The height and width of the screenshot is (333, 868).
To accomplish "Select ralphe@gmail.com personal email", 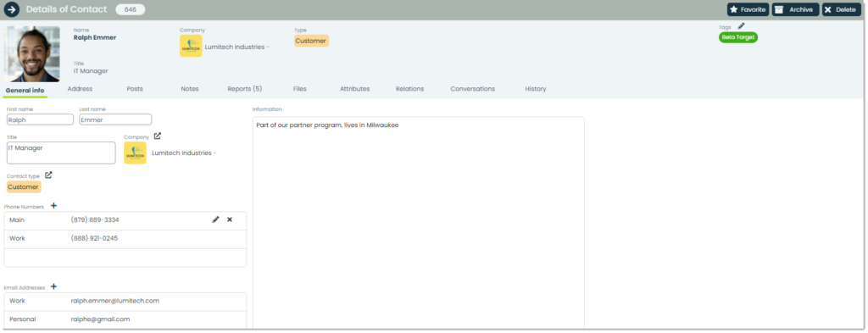I will click(x=100, y=319).
